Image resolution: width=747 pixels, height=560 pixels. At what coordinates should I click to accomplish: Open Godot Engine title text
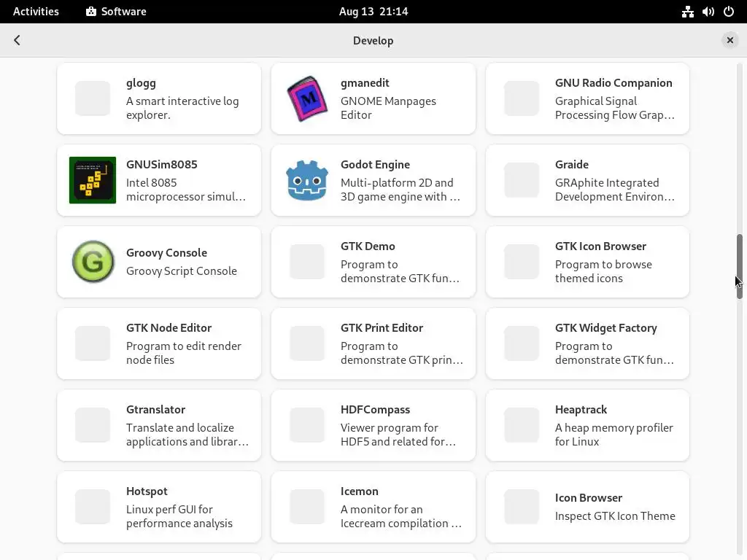click(375, 165)
